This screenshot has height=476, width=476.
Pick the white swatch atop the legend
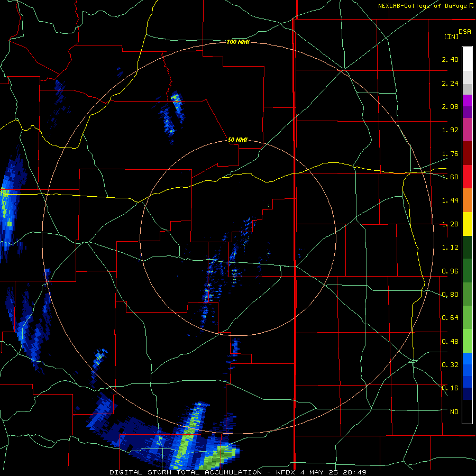click(x=467, y=59)
